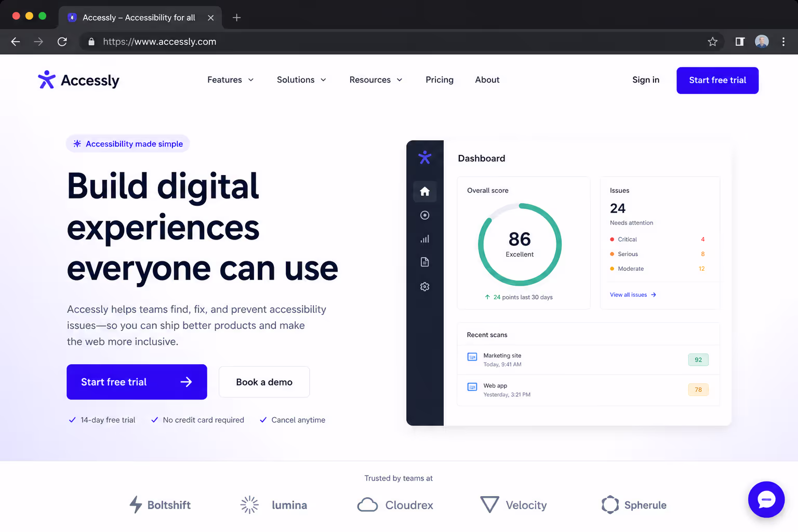This screenshot has width=798, height=532.
Task: Go to the Pricing page
Action: tap(440, 80)
